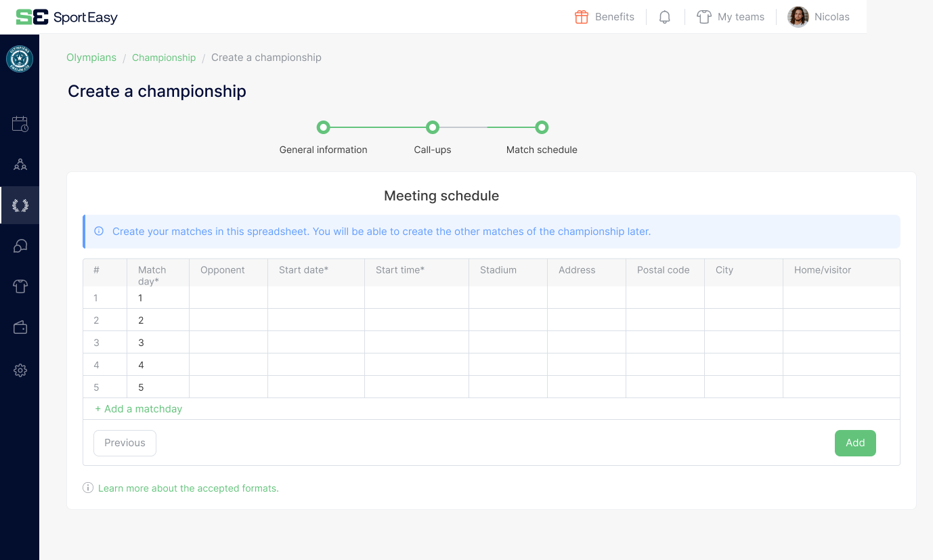Viewport: 933px width, 560px height.
Task: Select Postal code cell in row 5
Action: coord(665,387)
